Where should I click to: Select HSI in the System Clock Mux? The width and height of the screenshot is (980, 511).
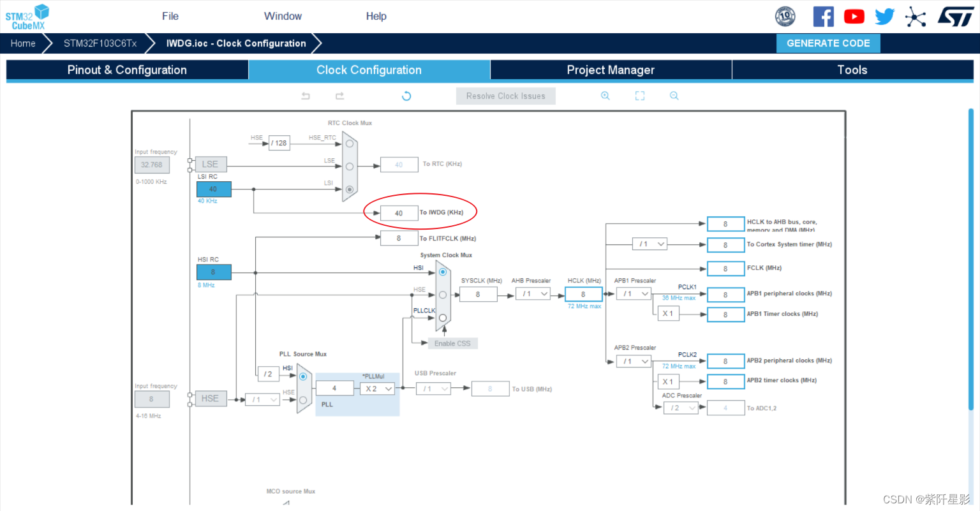443,272
